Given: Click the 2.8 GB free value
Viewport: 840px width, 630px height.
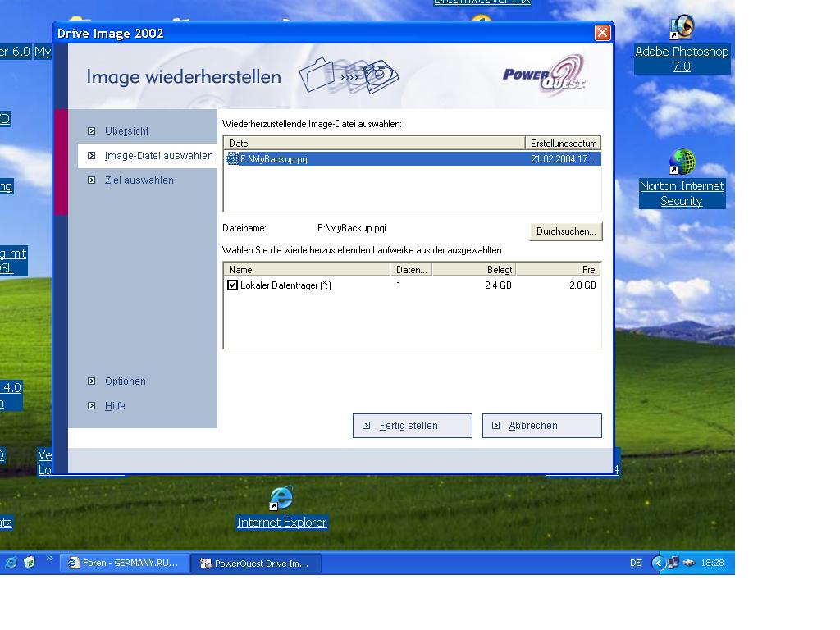Looking at the screenshot, I should point(583,285).
